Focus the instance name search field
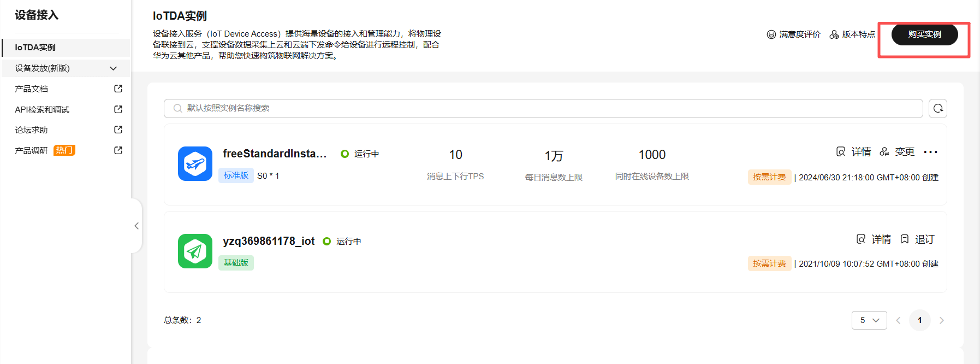Image resolution: width=980 pixels, height=364 pixels. click(x=543, y=108)
